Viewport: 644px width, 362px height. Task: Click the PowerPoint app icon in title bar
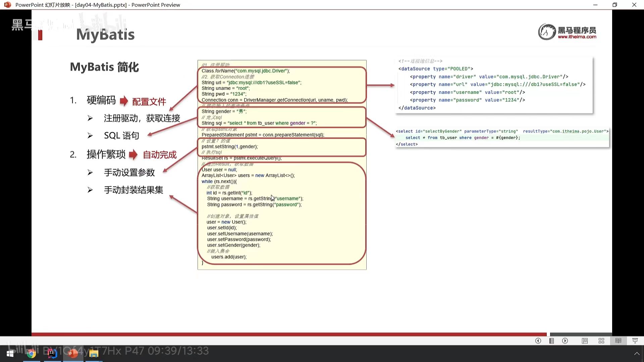point(7,5)
